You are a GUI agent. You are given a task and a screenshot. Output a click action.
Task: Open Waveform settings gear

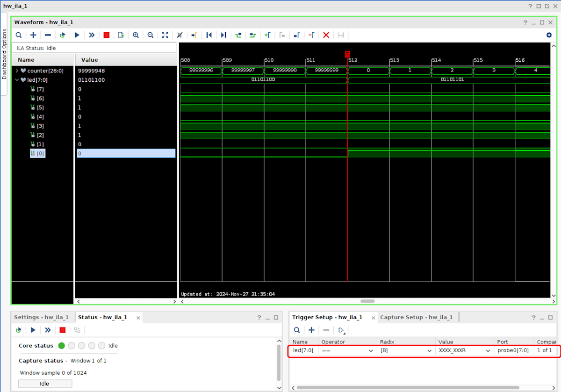549,35
